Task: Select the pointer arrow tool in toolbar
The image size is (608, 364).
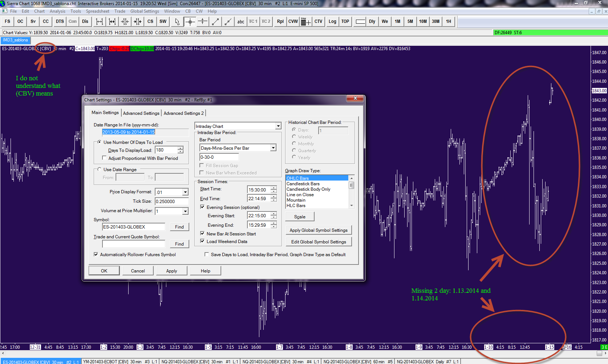Action: click(177, 21)
